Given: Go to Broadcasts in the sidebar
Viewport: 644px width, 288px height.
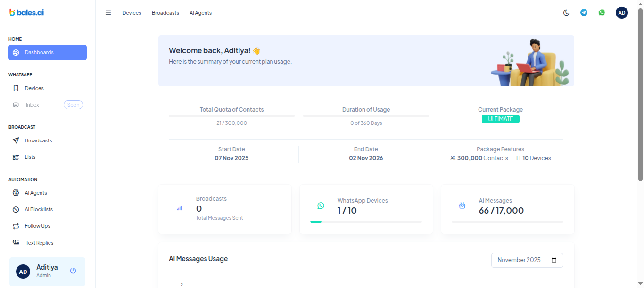Looking at the screenshot, I should [x=48, y=140].
